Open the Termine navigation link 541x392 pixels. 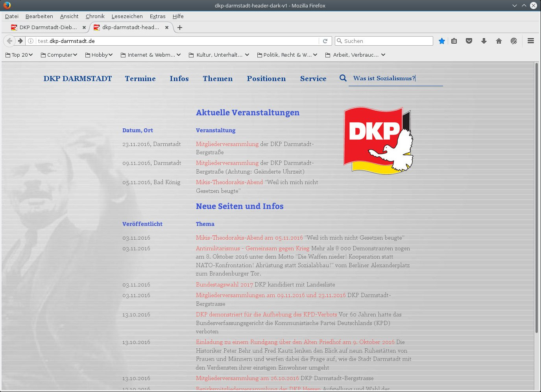pyautogui.click(x=140, y=79)
